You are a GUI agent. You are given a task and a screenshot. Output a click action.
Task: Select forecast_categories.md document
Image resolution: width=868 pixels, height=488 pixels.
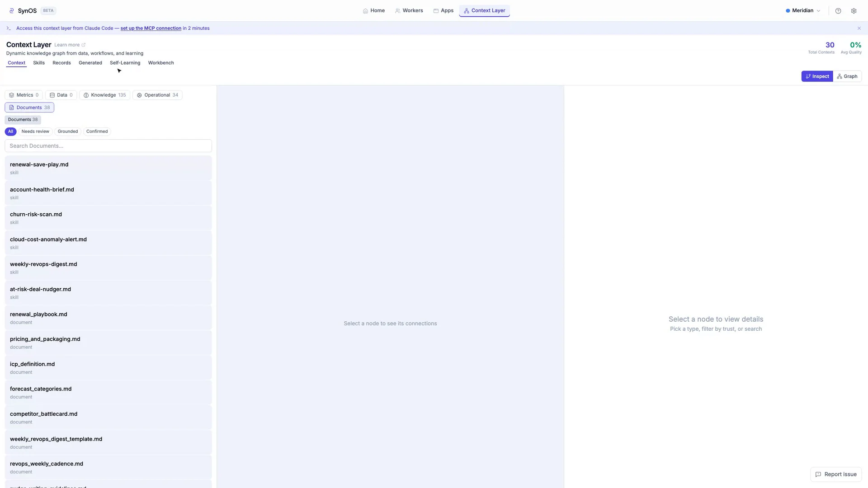pyautogui.click(x=108, y=393)
